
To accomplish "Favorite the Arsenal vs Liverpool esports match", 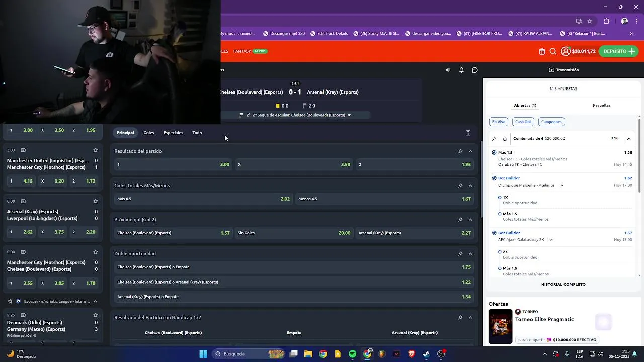I will pos(96,201).
